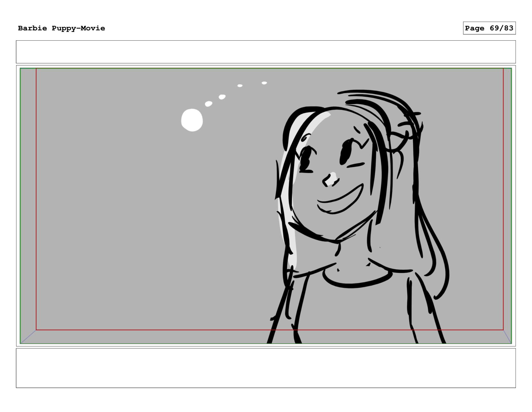
Task: Click the empty dialogue box below the panel
Action: pos(266,368)
